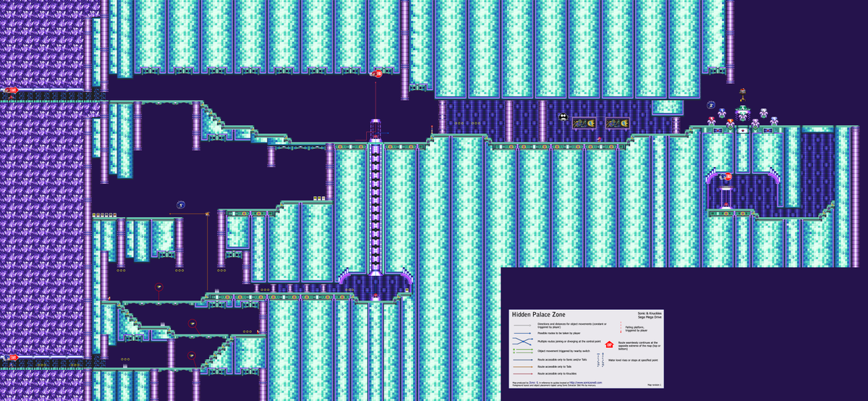Click the wavy water level arrows in legend
The width and height of the screenshot is (868, 401).
click(x=600, y=360)
